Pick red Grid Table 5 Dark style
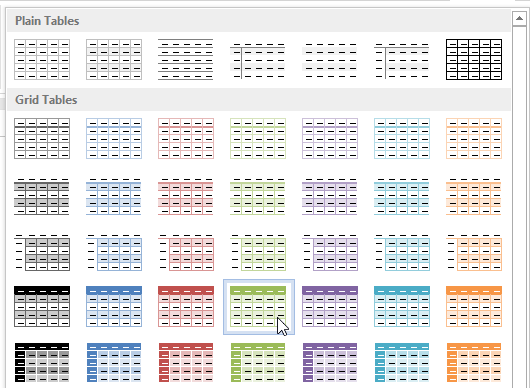Viewport: 530px width, 388px height. pos(186,363)
